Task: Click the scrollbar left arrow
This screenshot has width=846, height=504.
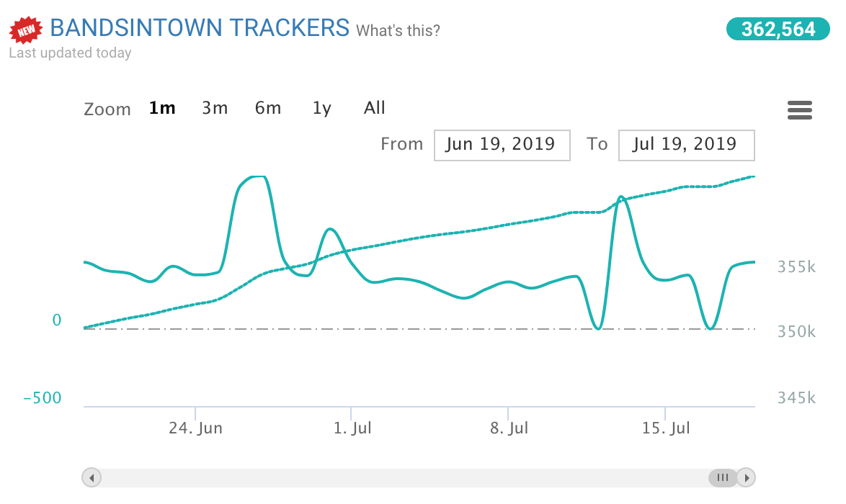Action: click(92, 477)
